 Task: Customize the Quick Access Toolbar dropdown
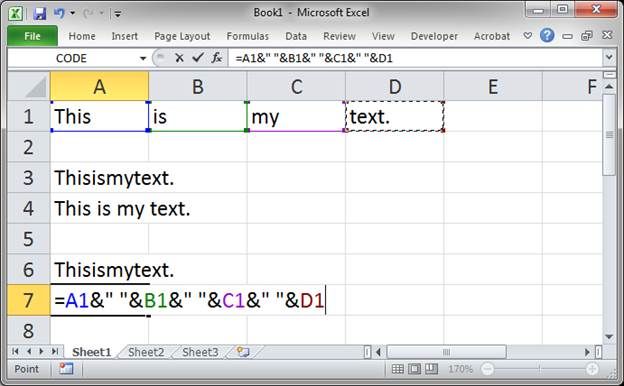click(118, 14)
